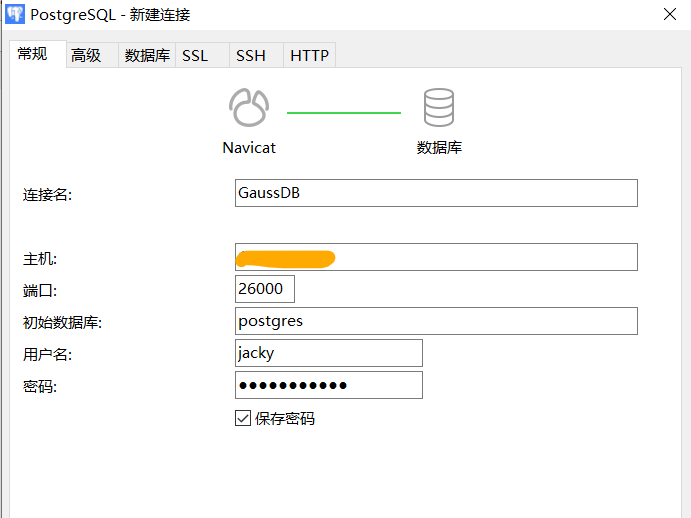The image size is (691, 518).
Task: Select the HTTP tab
Action: [x=309, y=56]
